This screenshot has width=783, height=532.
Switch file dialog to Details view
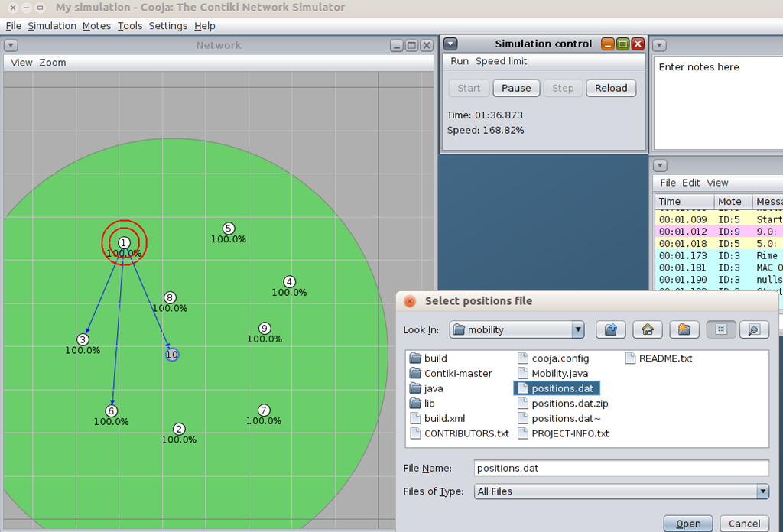(753, 329)
